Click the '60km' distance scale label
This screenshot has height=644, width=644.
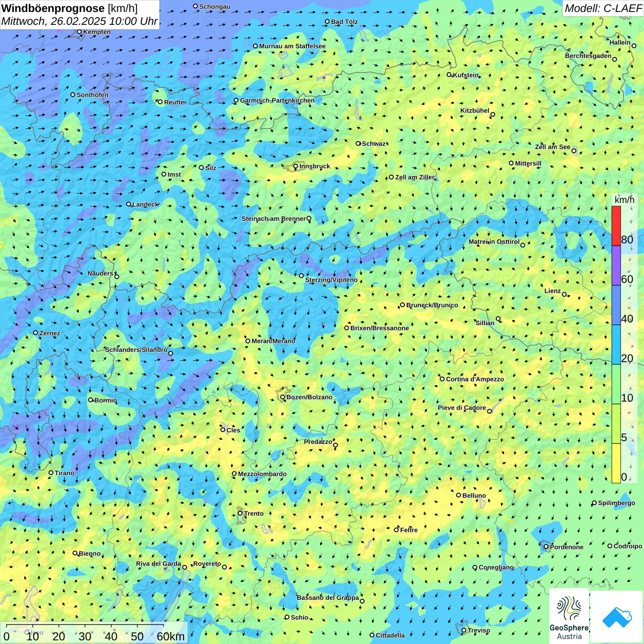[171, 637]
